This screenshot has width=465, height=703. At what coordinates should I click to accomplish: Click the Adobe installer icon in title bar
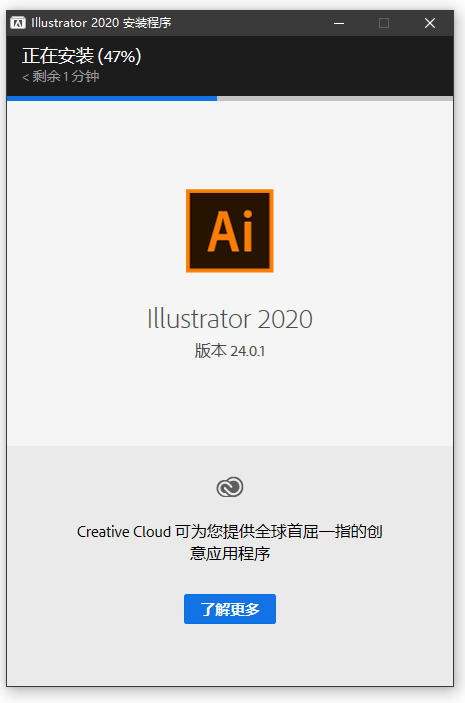click(18, 23)
